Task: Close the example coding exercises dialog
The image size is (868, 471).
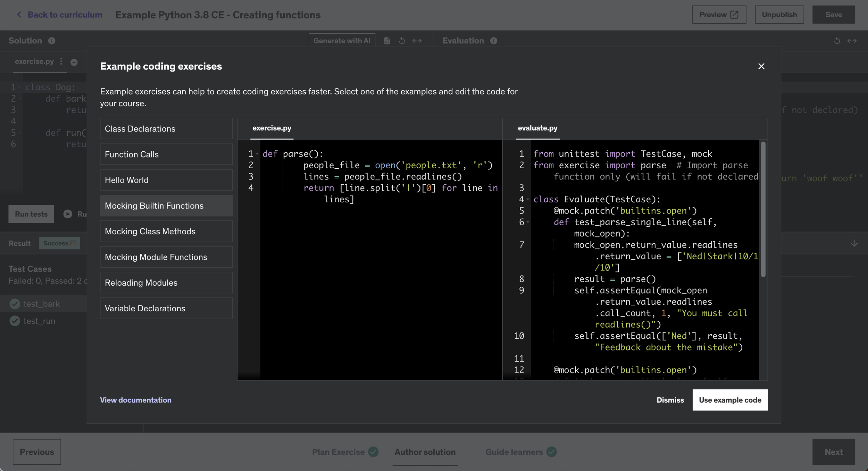Action: tap(761, 66)
